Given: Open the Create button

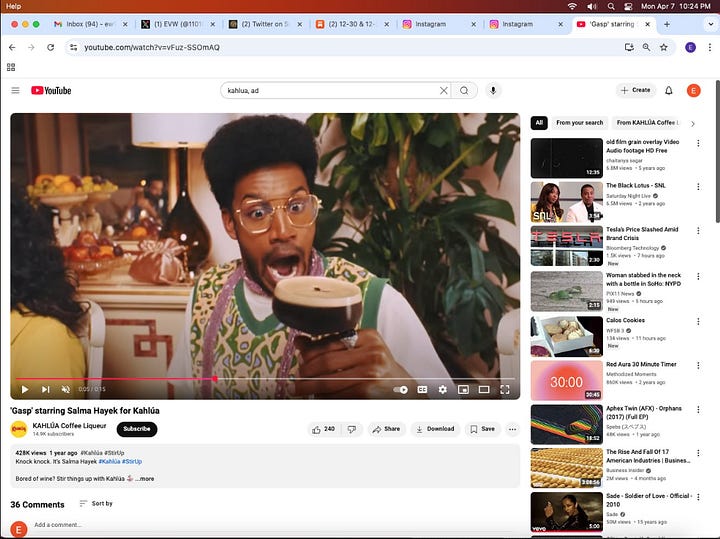Looking at the screenshot, I should pos(636,90).
